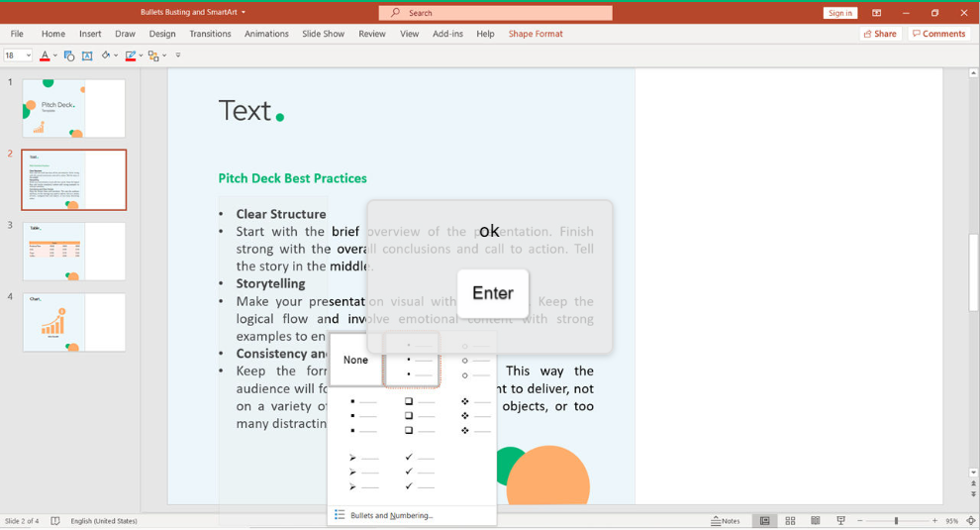Start Slide Show from status bar
Viewport: 980px width, 530px height.
click(840, 521)
